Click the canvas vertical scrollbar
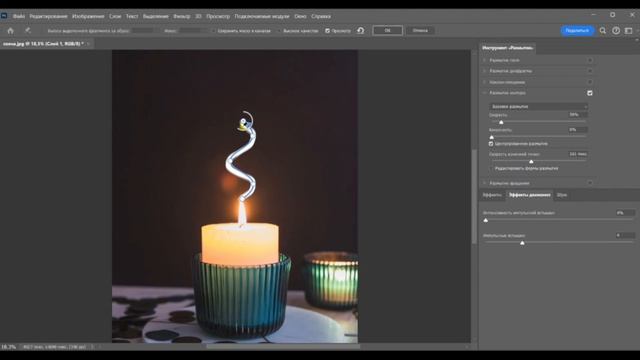This screenshot has width=640, height=360. click(x=474, y=197)
